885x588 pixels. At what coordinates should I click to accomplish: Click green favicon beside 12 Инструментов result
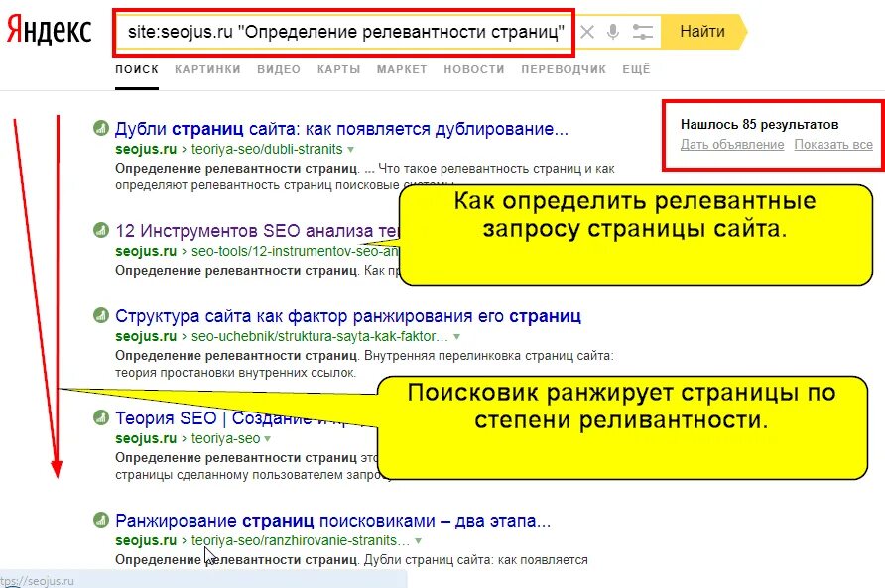[x=100, y=230]
